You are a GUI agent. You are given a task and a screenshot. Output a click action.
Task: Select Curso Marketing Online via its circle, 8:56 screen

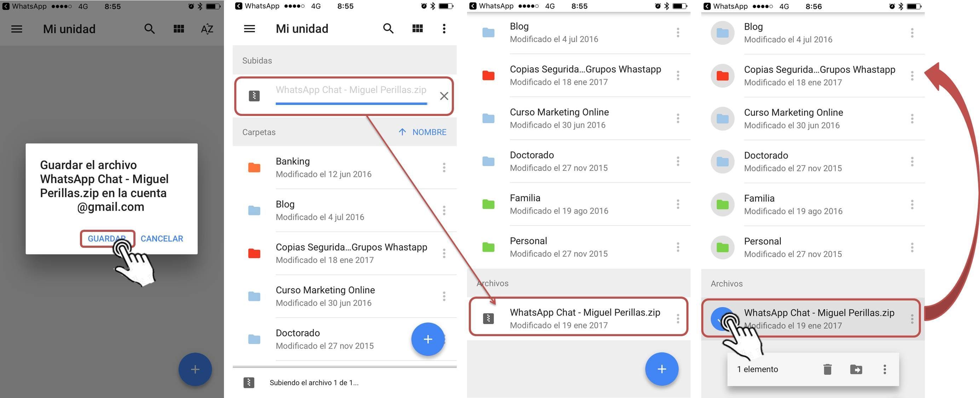click(722, 119)
